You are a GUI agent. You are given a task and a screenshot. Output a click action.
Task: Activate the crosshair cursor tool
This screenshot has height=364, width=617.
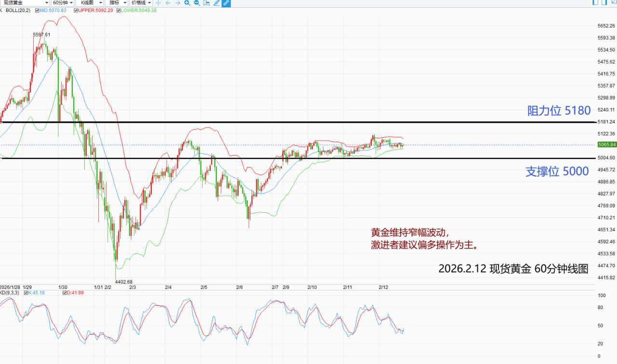point(158,3)
